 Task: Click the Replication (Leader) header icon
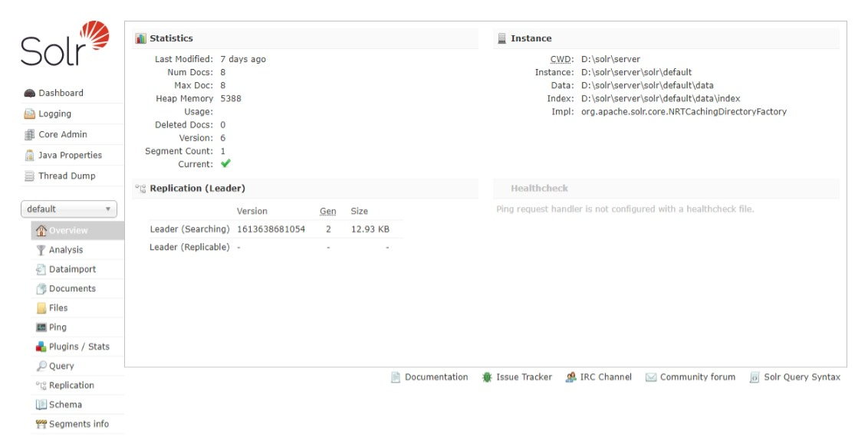140,188
